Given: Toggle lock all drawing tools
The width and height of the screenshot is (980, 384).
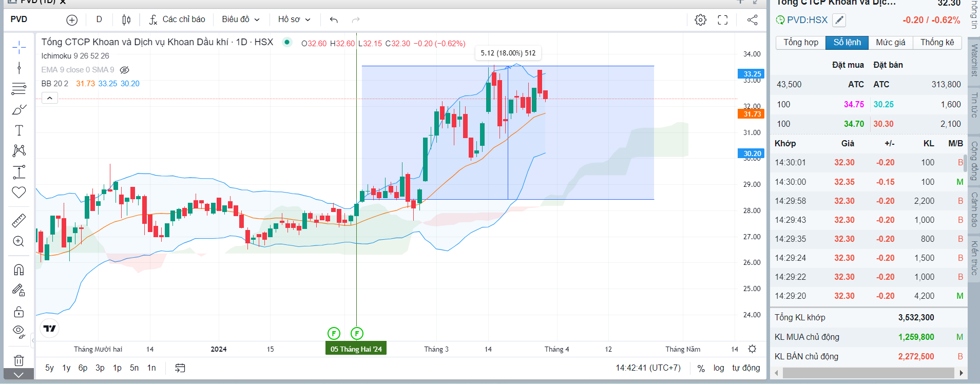Looking at the screenshot, I should (19, 312).
